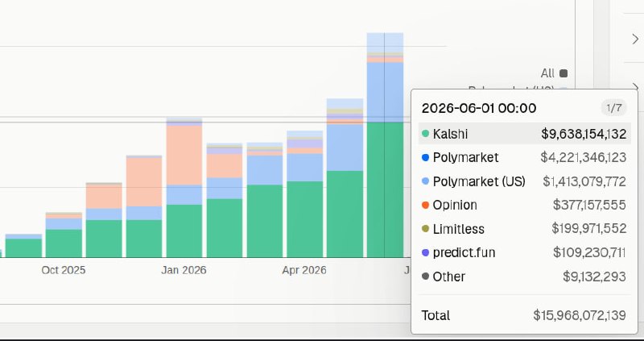Viewport: 644px width, 341px height.
Task: Click the Oct 2025 axis label
Action: (x=64, y=270)
